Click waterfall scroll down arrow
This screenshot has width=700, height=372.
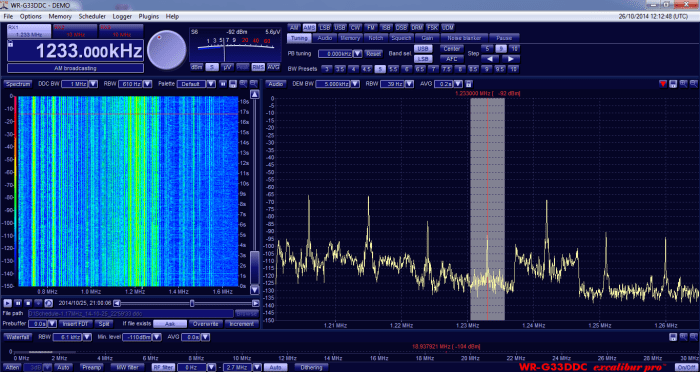point(254,290)
